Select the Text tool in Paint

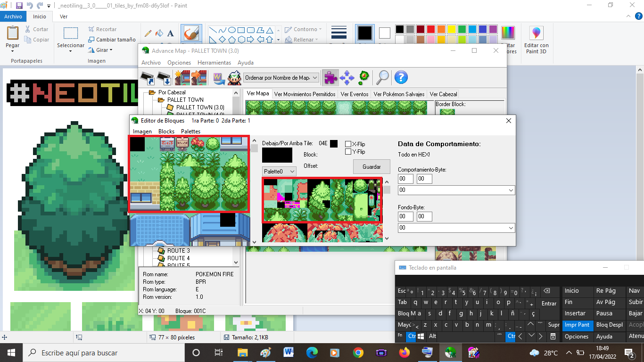(171, 33)
